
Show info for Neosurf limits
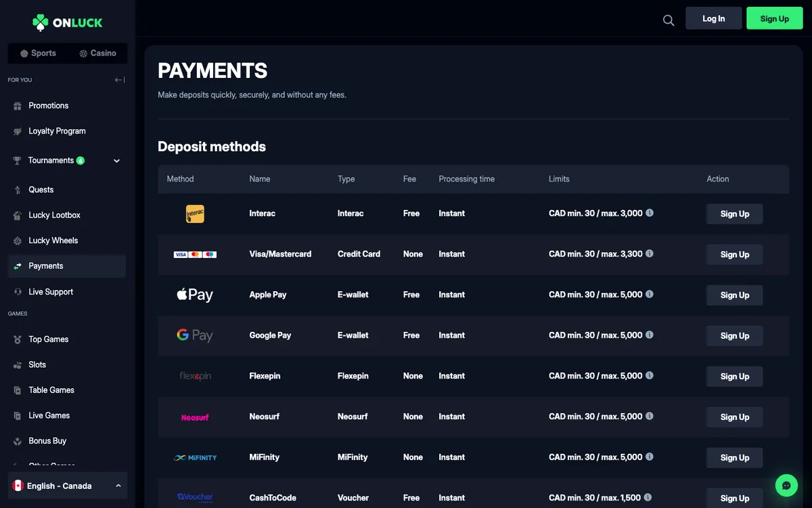pyautogui.click(x=650, y=416)
